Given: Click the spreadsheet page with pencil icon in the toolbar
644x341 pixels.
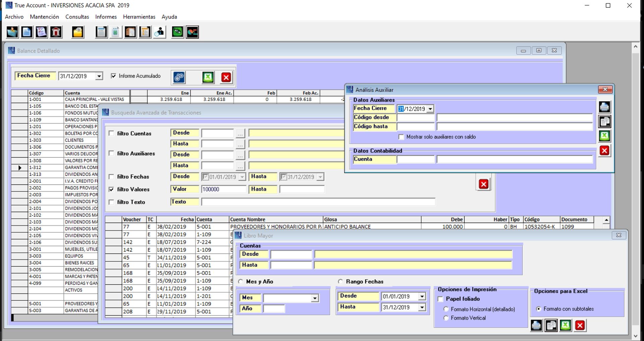Looking at the screenshot, I should [115, 32].
